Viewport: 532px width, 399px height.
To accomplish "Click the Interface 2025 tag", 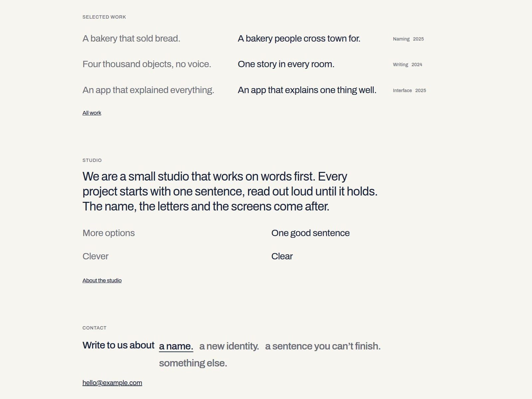I will coord(409,90).
